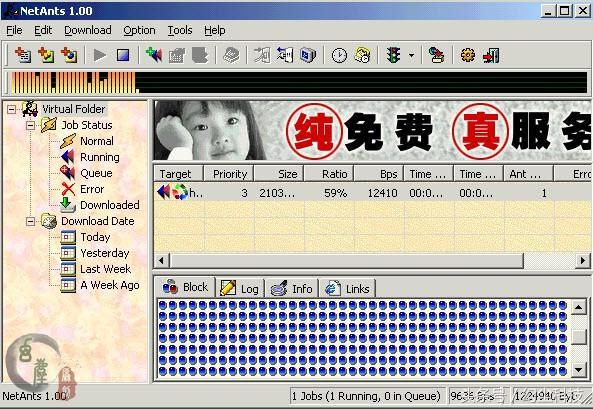The width and height of the screenshot is (593, 409).
Task: Click the first Add Job toolbar icon
Action: coord(23,55)
